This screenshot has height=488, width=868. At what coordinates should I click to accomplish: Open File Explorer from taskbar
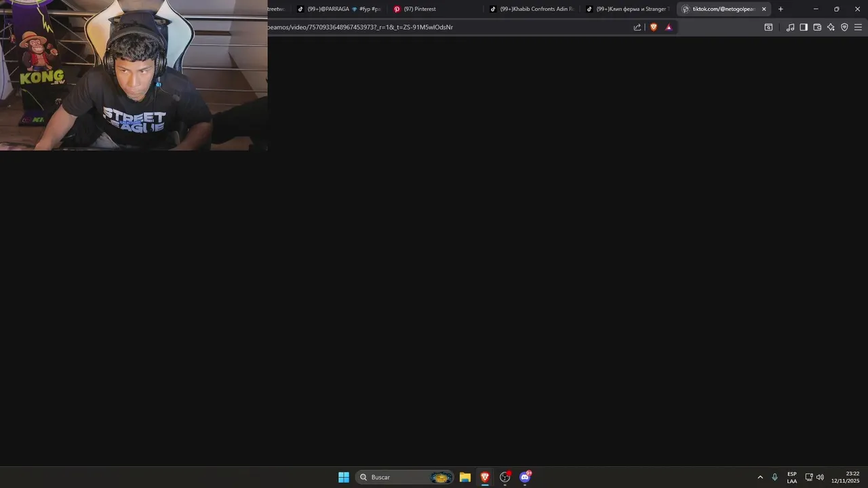[x=465, y=477]
